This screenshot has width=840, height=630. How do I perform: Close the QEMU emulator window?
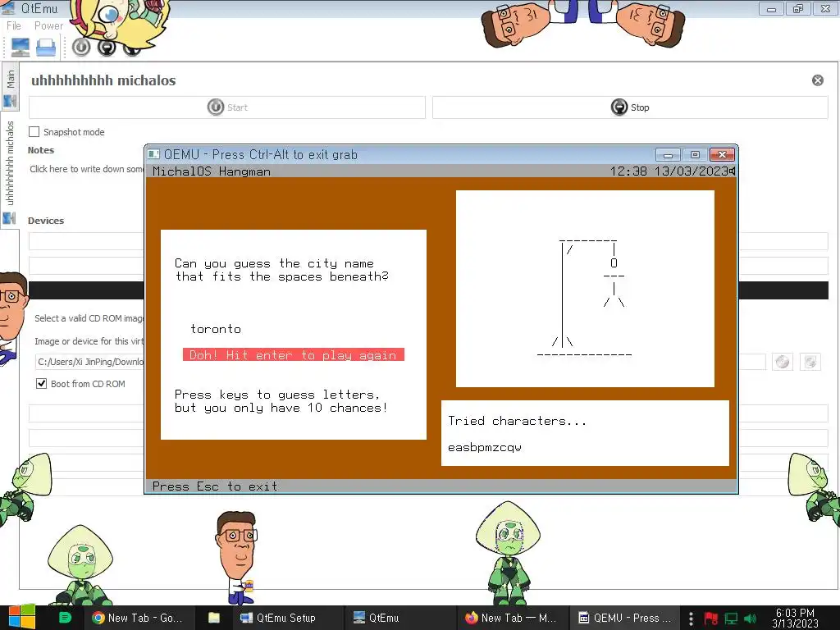click(x=722, y=155)
